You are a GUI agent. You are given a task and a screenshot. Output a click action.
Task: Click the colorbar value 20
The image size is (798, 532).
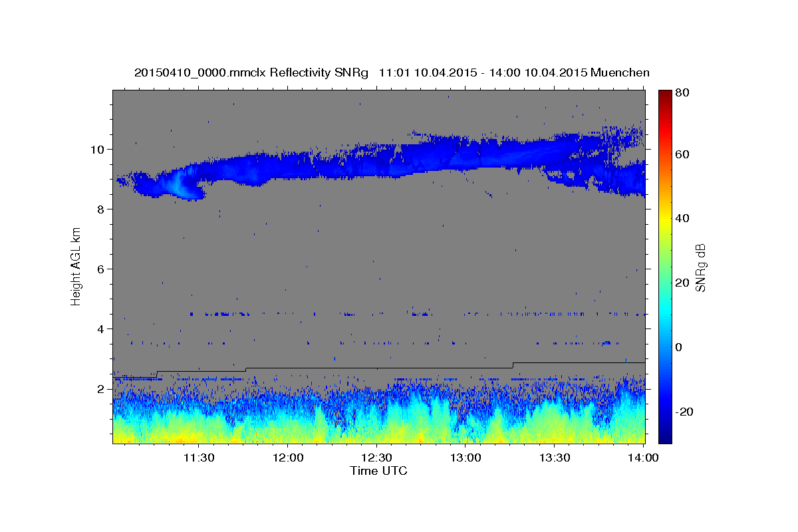pos(684,283)
